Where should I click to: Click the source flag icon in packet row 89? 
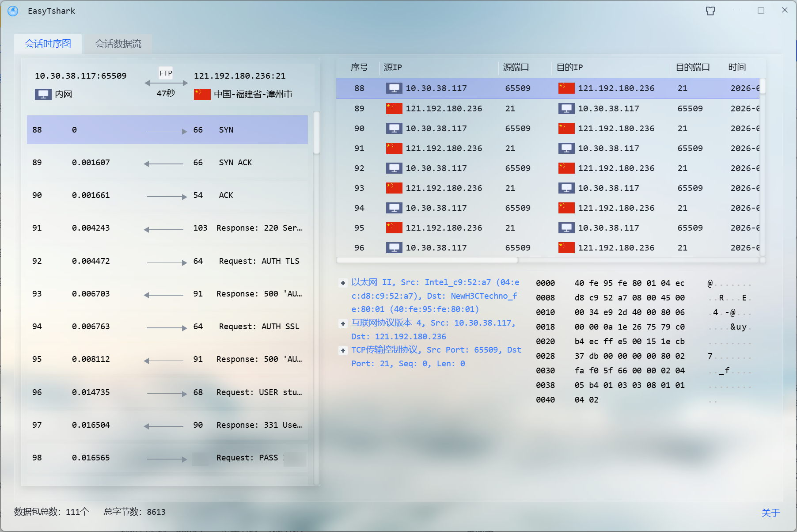[x=394, y=109]
